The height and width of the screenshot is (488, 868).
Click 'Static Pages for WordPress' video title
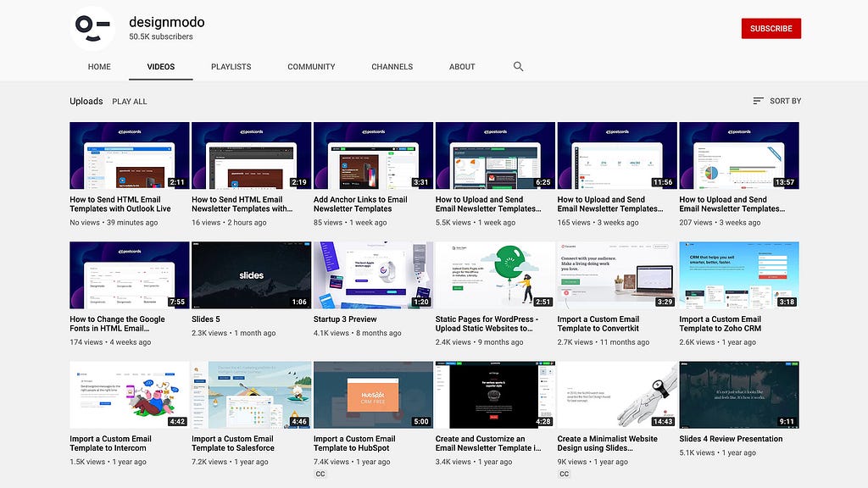click(x=487, y=324)
